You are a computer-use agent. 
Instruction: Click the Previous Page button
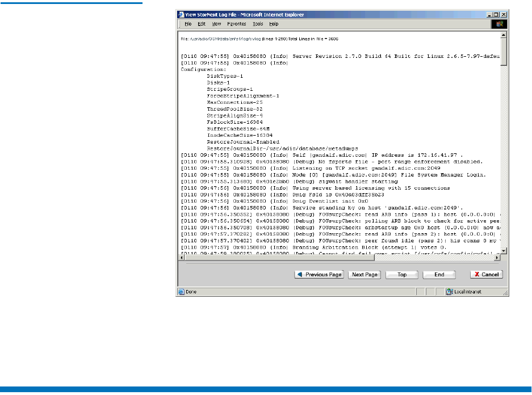pos(319,275)
